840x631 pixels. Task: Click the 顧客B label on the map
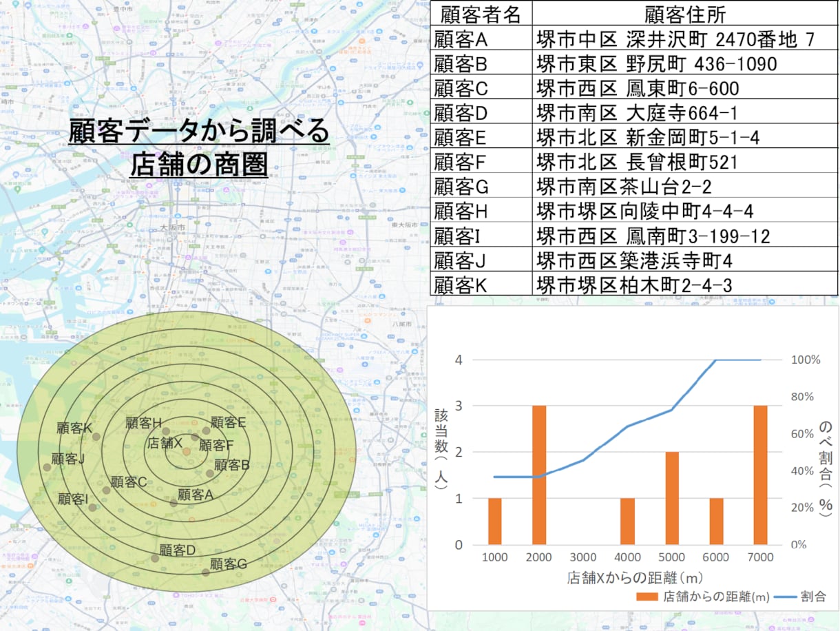click(x=232, y=464)
